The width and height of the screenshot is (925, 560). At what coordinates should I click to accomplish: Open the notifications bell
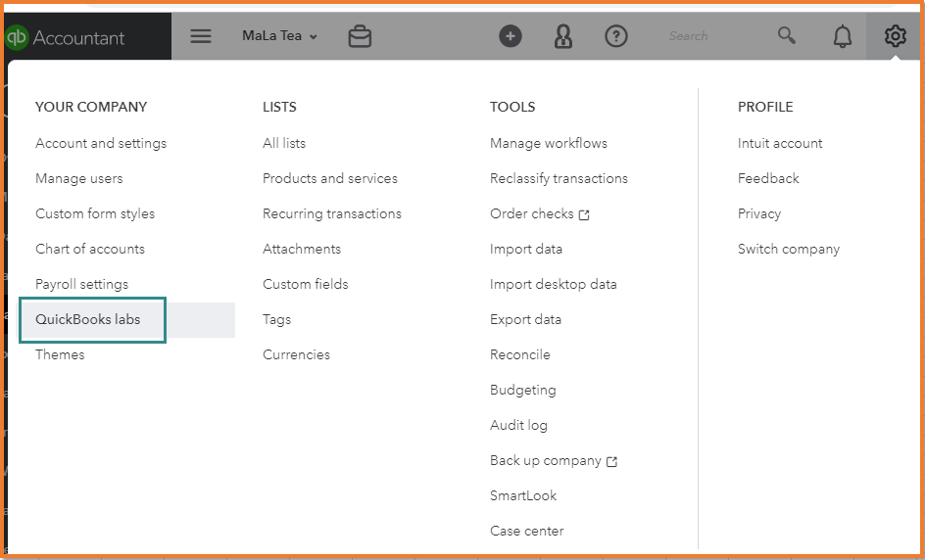[842, 37]
